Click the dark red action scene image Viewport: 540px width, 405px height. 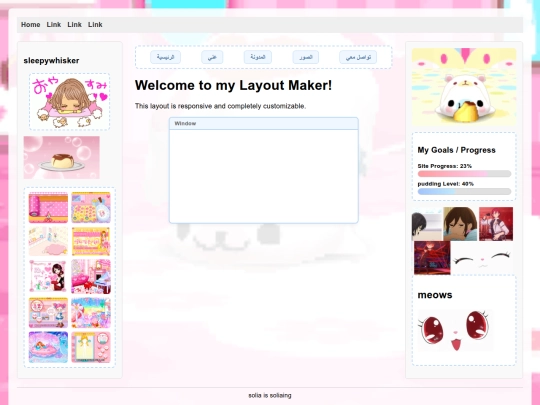tap(432, 258)
